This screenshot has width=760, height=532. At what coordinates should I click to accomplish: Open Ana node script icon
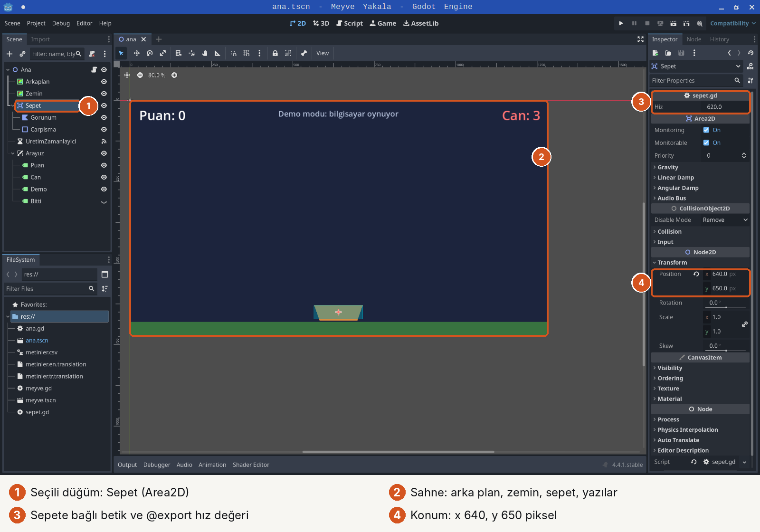pyautogui.click(x=94, y=70)
